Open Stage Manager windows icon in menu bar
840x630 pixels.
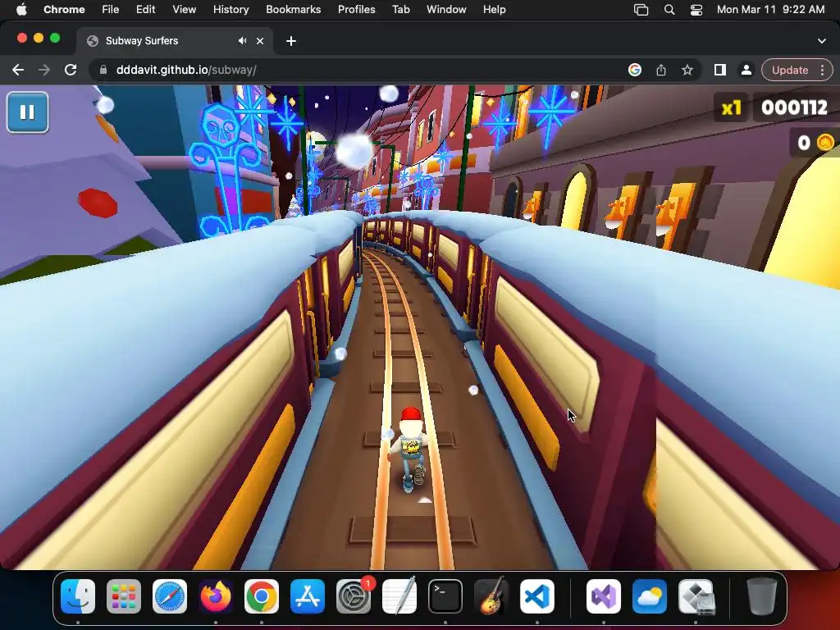pyautogui.click(x=641, y=10)
